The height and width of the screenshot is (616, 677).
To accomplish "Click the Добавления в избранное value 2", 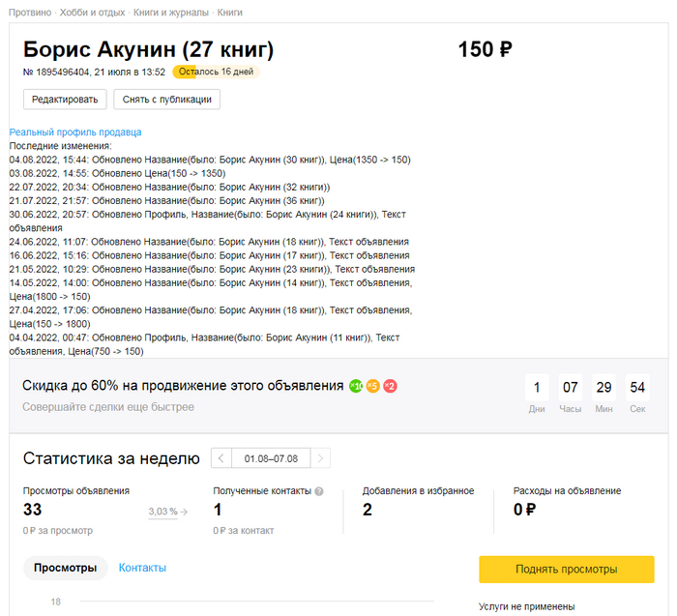I will [367, 510].
